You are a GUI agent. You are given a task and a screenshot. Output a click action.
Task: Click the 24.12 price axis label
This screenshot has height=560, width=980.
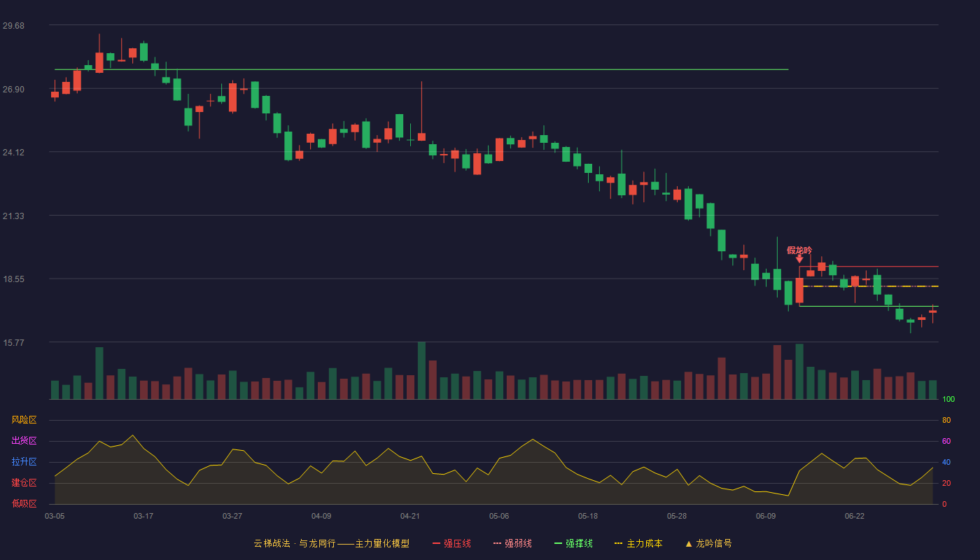pos(13,153)
